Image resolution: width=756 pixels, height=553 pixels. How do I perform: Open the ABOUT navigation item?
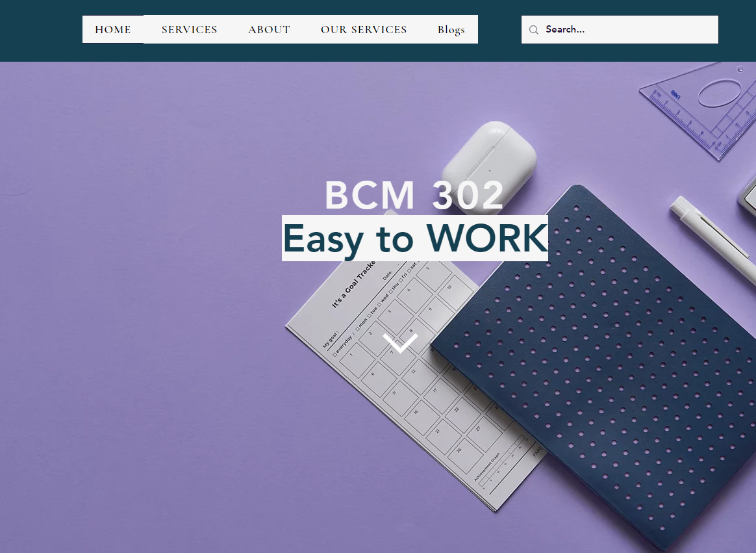269,29
